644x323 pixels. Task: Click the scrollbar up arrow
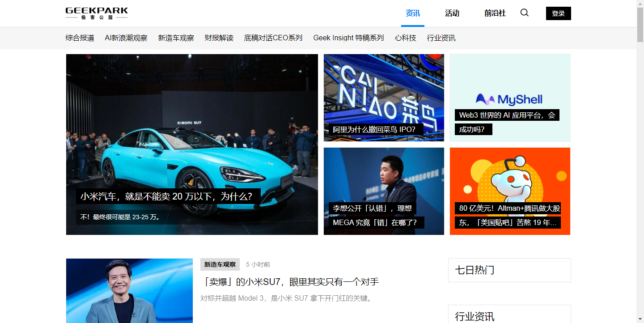coord(640,4)
